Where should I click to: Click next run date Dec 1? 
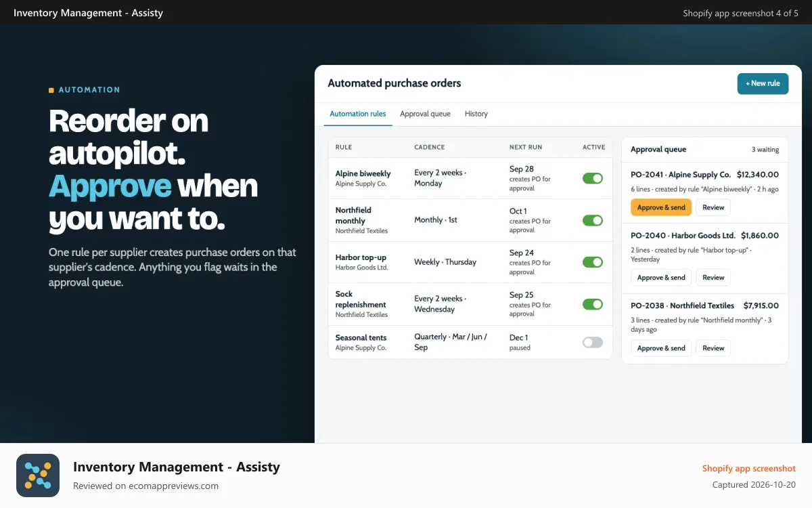click(519, 337)
